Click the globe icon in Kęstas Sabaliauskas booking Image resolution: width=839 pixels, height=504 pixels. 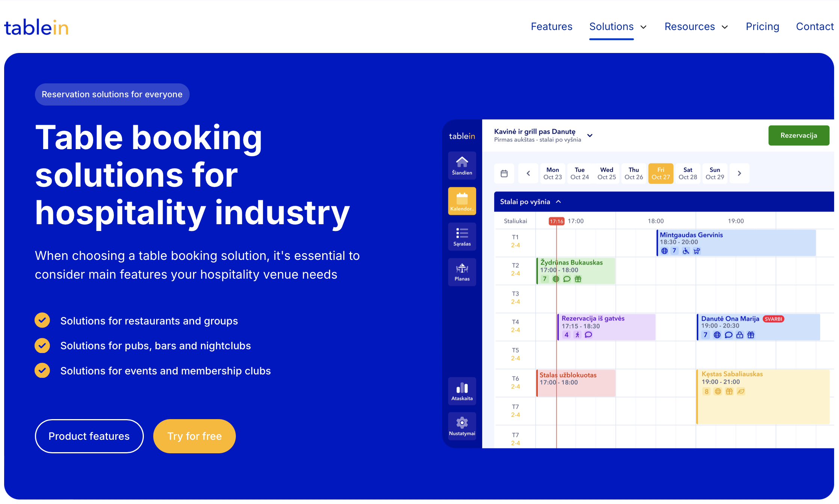tap(718, 392)
